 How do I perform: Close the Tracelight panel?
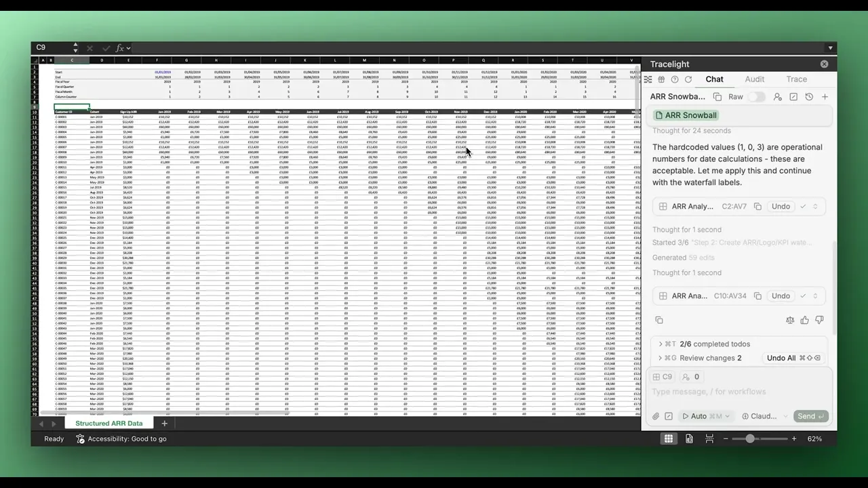tap(824, 64)
